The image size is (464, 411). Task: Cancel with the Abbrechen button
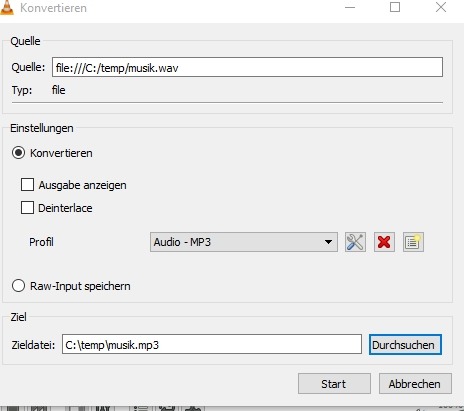[x=415, y=384]
